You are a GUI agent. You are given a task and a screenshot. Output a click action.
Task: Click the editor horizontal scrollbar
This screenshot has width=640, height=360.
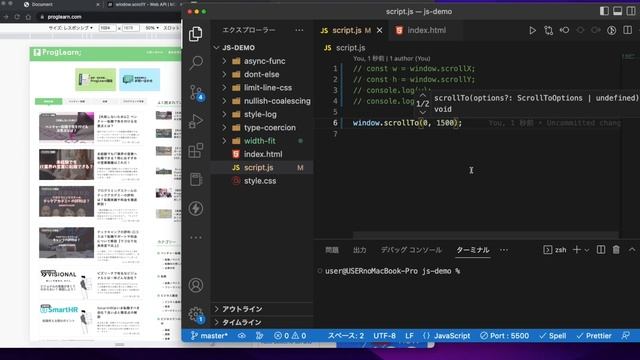pyautogui.click(x=486, y=236)
